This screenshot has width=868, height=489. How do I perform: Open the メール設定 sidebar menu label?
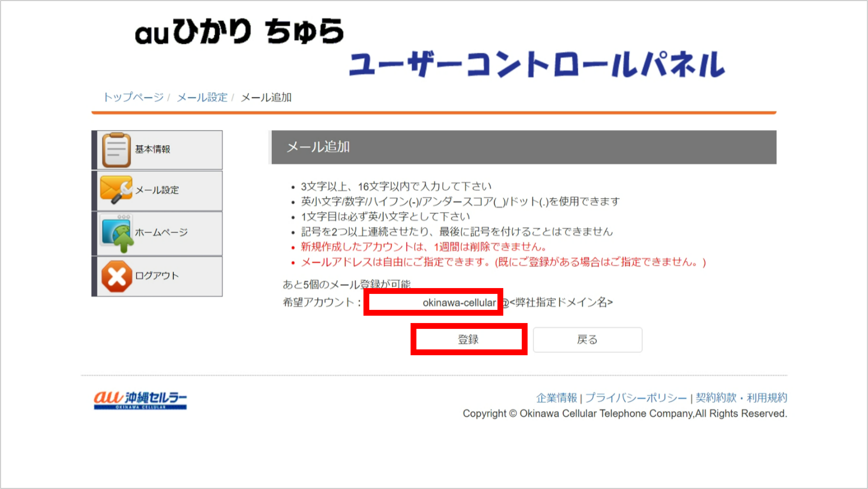pyautogui.click(x=157, y=190)
